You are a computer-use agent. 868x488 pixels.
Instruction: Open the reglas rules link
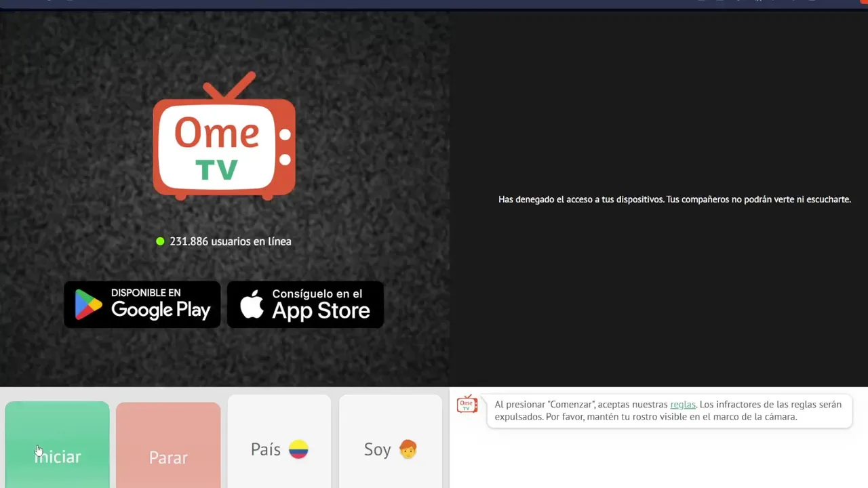point(683,405)
